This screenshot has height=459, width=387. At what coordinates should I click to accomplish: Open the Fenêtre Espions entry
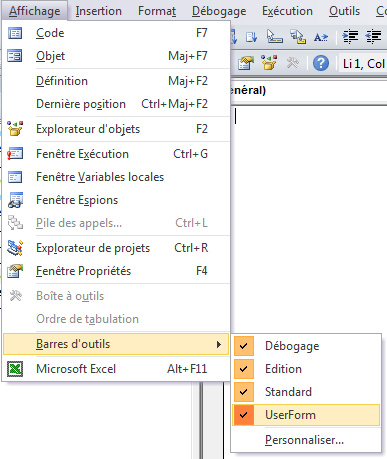click(116, 200)
